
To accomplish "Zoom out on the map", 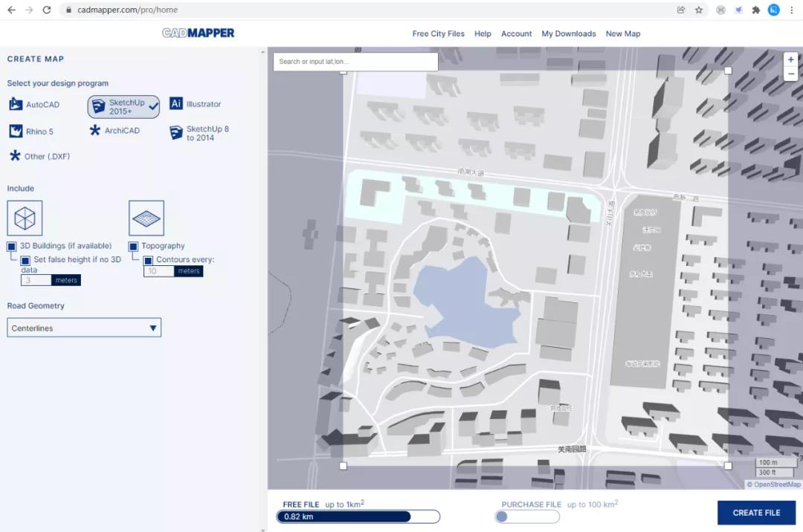I will [x=790, y=74].
